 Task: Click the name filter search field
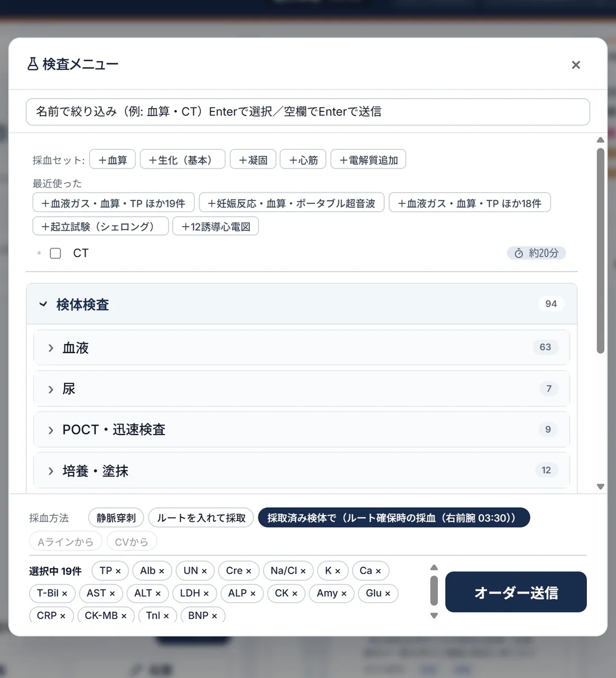[307, 112]
